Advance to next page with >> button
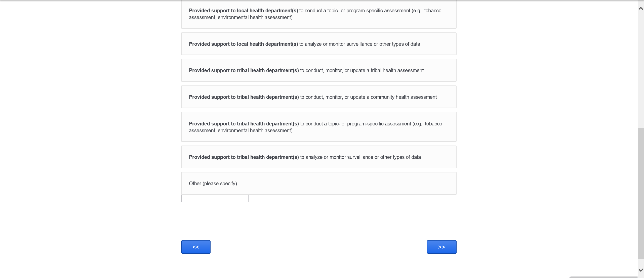The height and width of the screenshot is (278, 644). point(441,247)
